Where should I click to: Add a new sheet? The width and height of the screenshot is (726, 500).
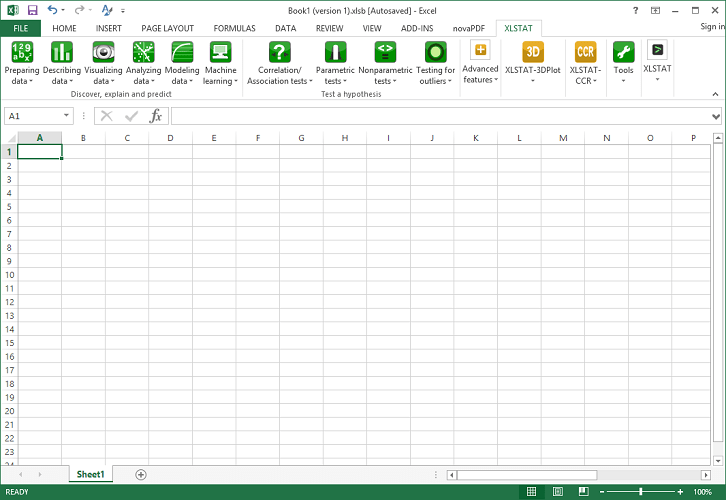point(141,474)
